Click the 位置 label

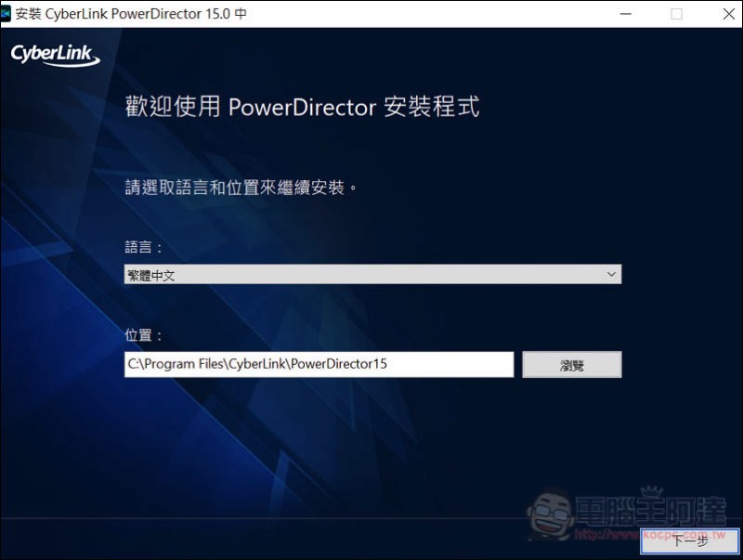coord(143,335)
